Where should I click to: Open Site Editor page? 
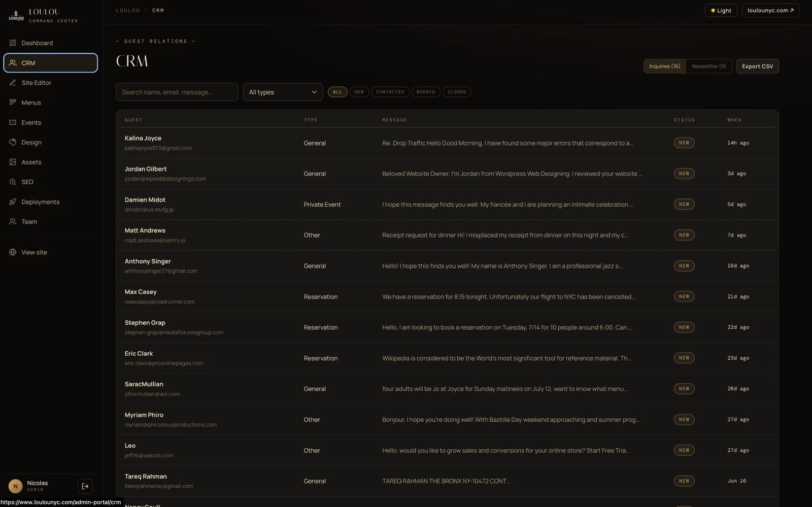[x=50, y=83]
